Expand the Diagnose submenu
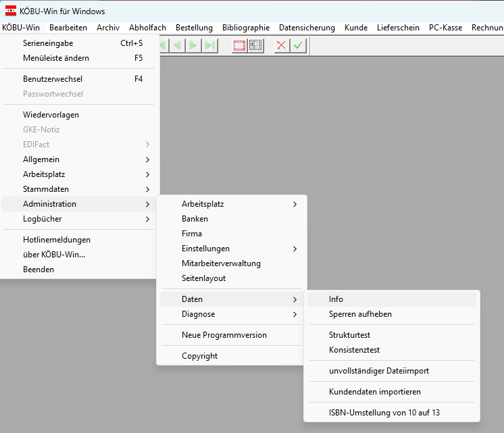 pyautogui.click(x=232, y=314)
